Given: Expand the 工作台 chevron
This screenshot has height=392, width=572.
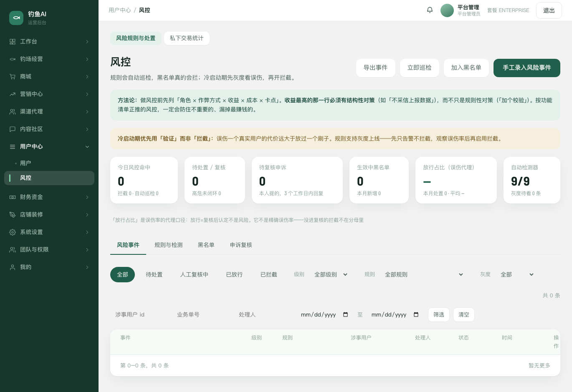Looking at the screenshot, I should tap(87, 42).
